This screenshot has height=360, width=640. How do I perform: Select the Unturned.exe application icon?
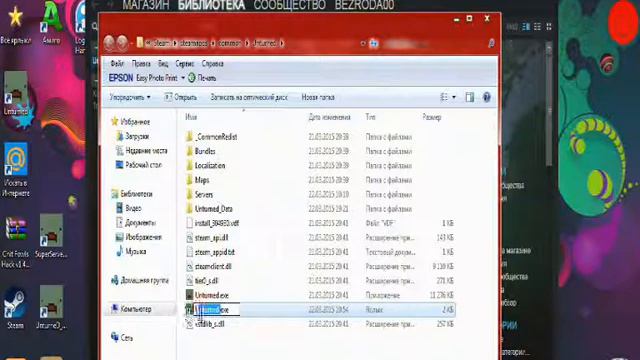coord(189,295)
